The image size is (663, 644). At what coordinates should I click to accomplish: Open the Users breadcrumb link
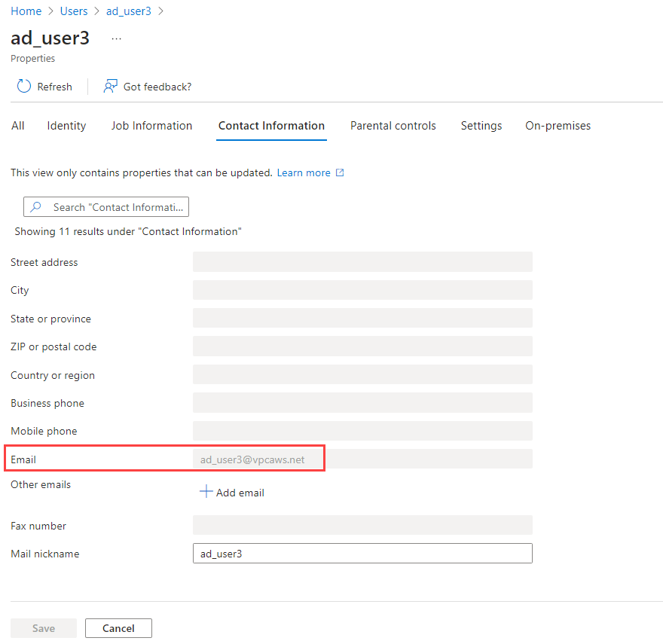[x=73, y=11]
